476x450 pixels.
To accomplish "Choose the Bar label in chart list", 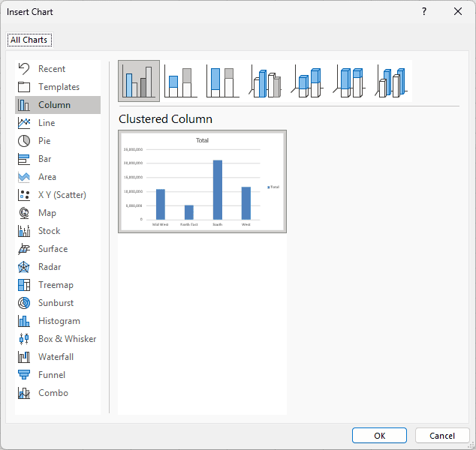I will 44,159.
